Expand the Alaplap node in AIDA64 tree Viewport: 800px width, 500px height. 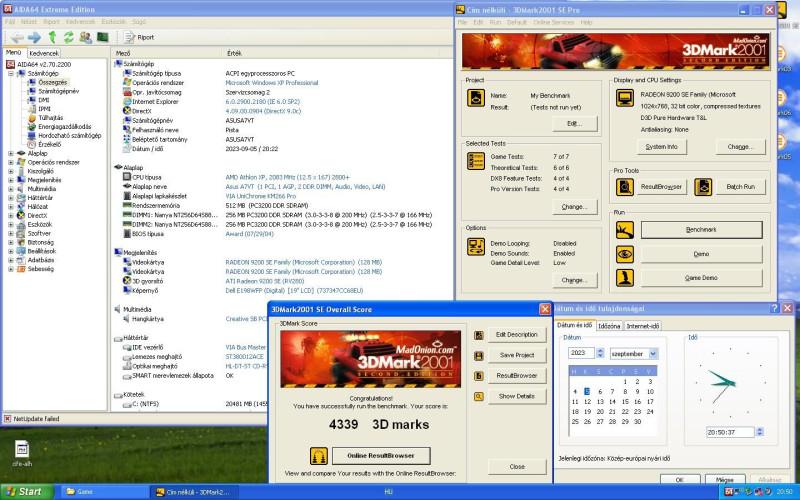point(11,153)
